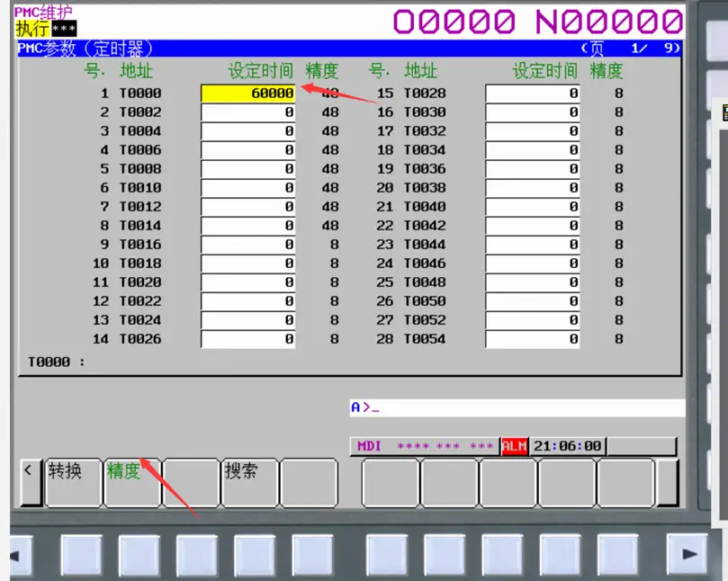Click the "<" soft key menu arrow

[31, 483]
